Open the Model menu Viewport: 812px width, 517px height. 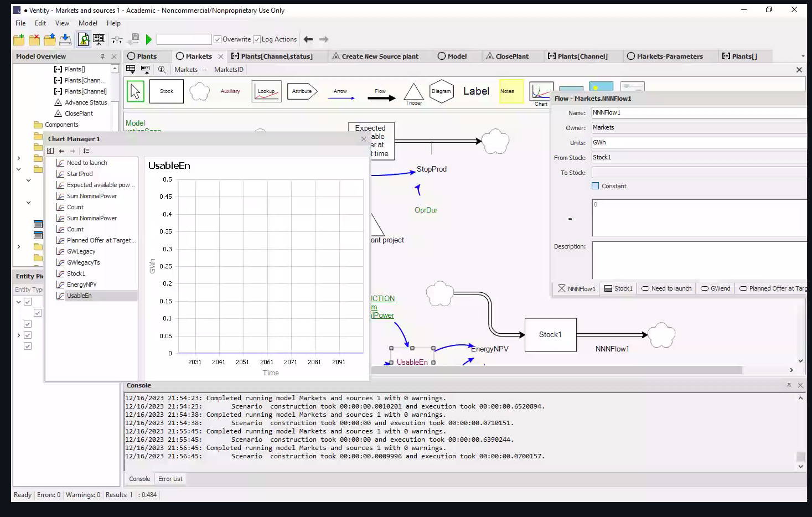pyautogui.click(x=88, y=23)
